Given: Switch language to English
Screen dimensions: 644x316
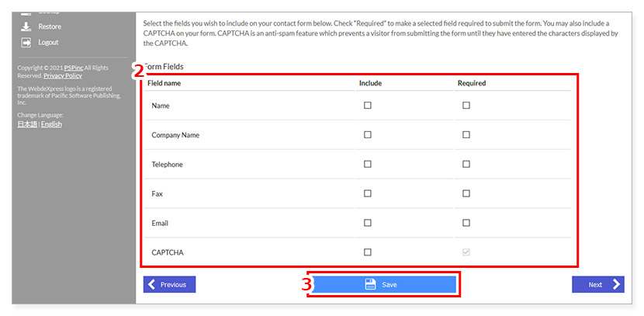Looking at the screenshot, I should coord(51,124).
